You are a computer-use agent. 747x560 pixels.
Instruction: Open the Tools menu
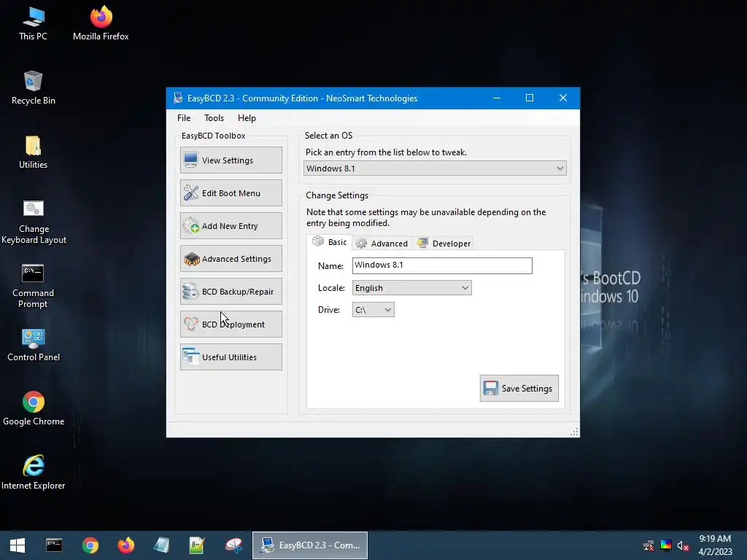[x=214, y=118]
